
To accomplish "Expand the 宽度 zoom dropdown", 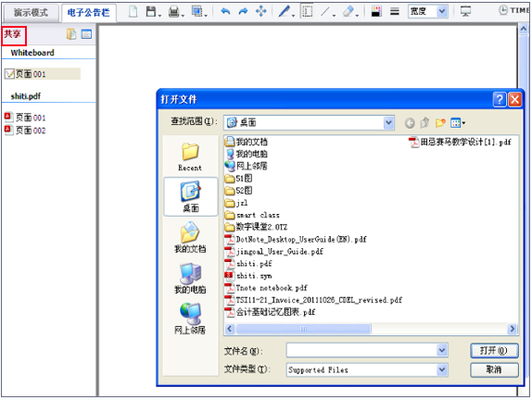I will tap(441, 12).
